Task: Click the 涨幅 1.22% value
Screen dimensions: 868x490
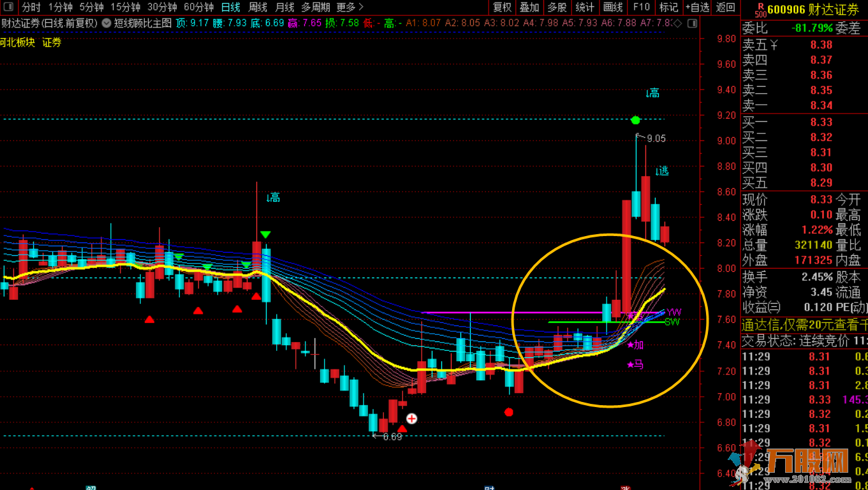Action: coord(817,230)
